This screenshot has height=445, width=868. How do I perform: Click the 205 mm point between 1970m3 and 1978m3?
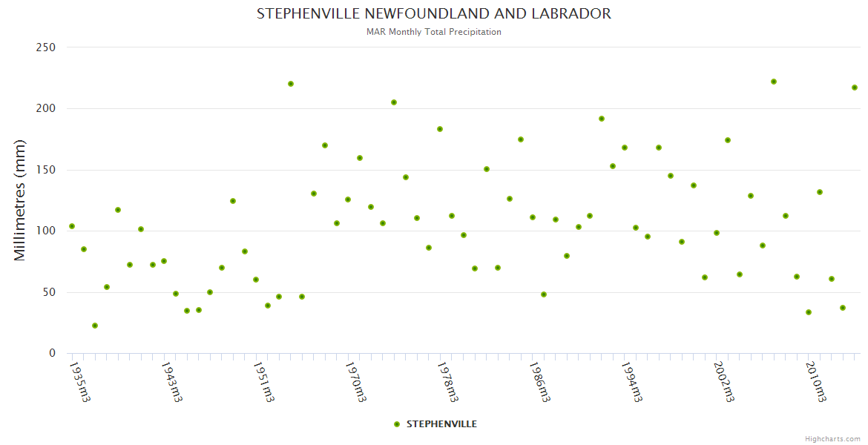pos(394,102)
